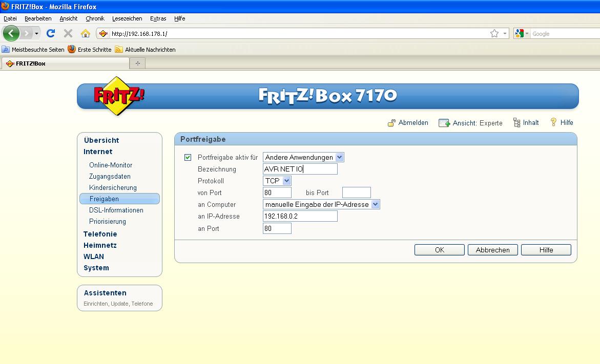Toggle the Portfreigabe aktiv für checkbox
Image resolution: width=600 pixels, height=364 pixels.
point(188,157)
